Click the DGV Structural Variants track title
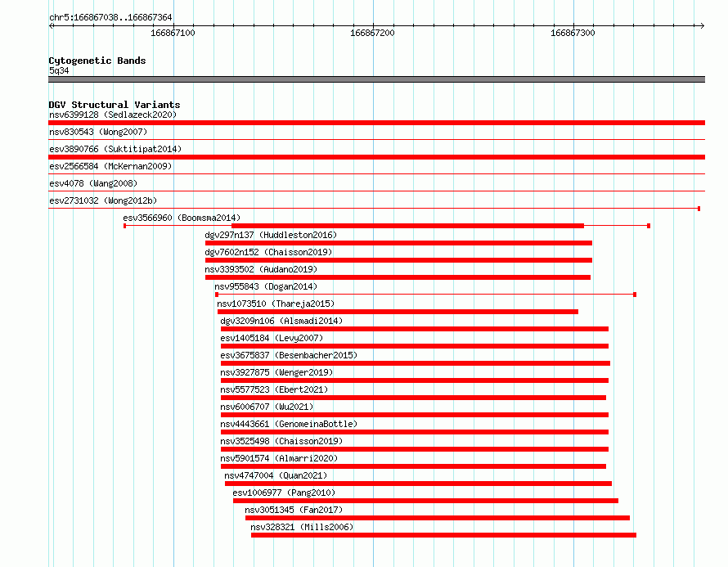Screen dimensions: 728x567 [115, 105]
